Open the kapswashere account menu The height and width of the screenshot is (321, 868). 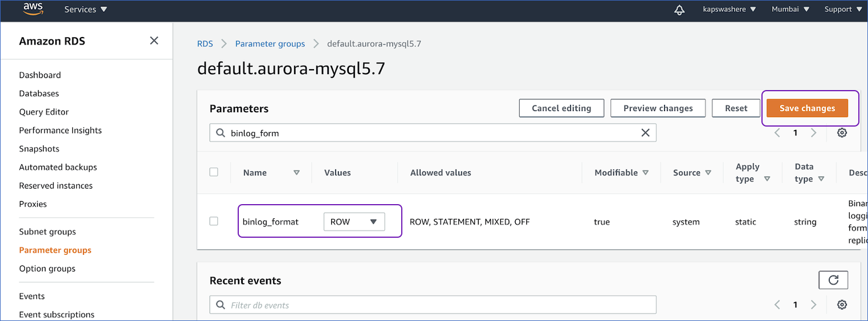point(730,10)
